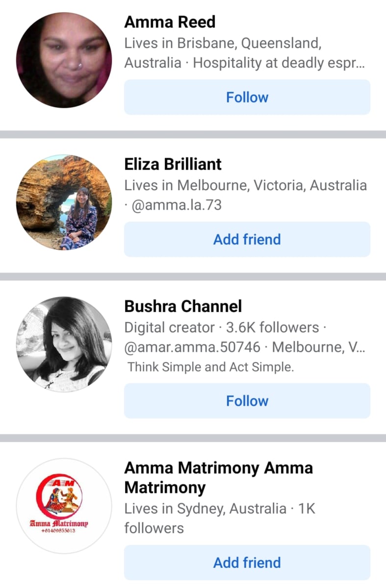Open Amma Reed's profile picture

click(x=64, y=60)
